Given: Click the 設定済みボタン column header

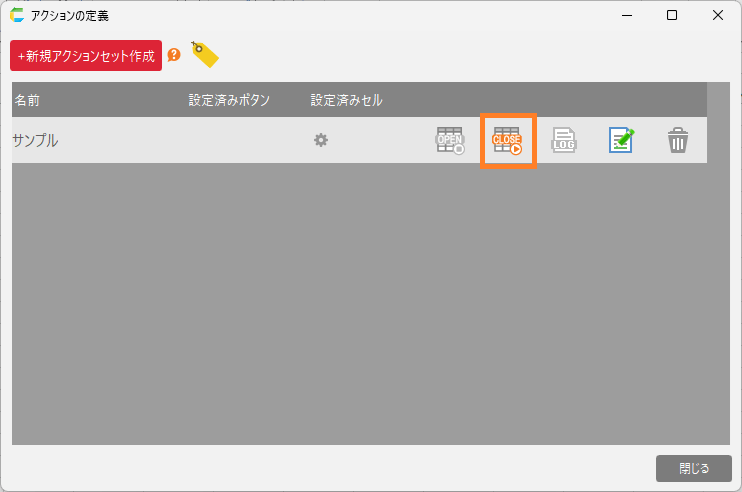Looking at the screenshot, I should [229, 100].
